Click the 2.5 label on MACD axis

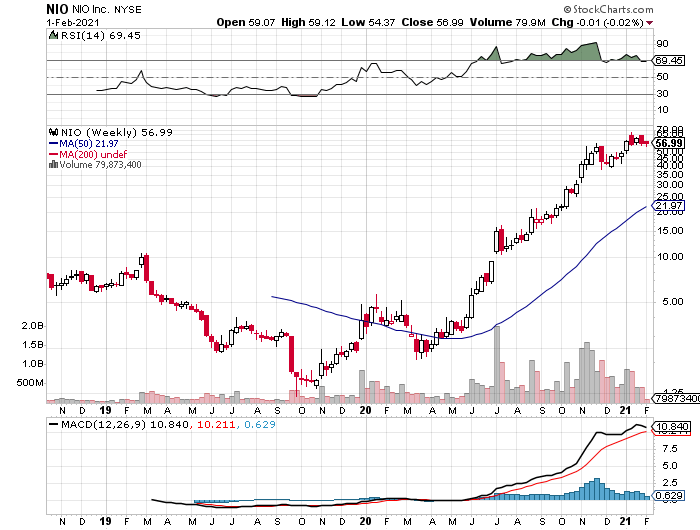[x=670, y=483]
